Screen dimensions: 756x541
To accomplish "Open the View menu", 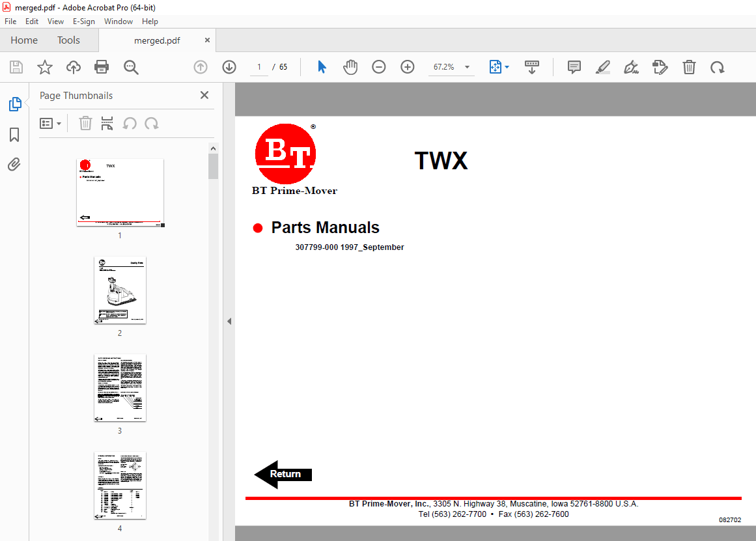I will pos(55,21).
